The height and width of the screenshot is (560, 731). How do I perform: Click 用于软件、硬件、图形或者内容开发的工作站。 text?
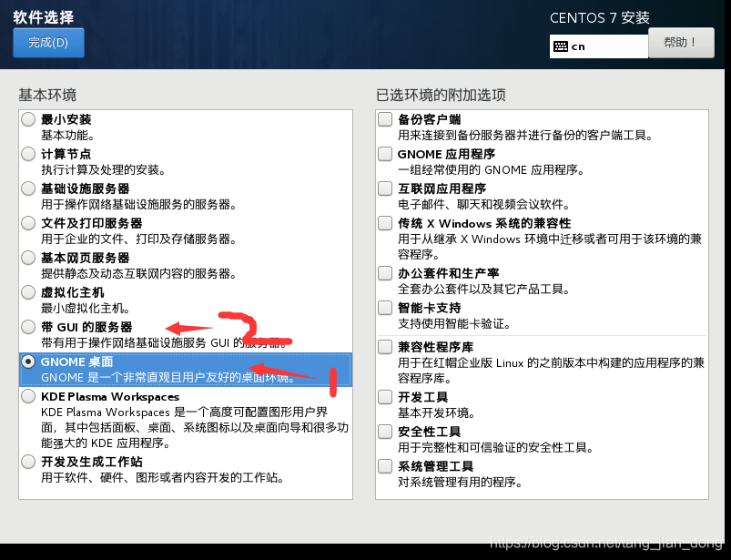click(x=163, y=477)
